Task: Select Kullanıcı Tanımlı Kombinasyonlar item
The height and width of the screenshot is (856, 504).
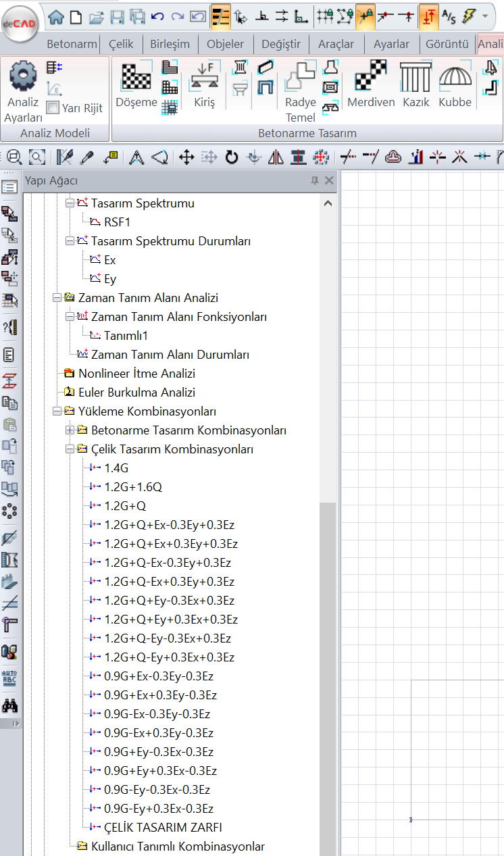Action: pyautogui.click(x=178, y=846)
